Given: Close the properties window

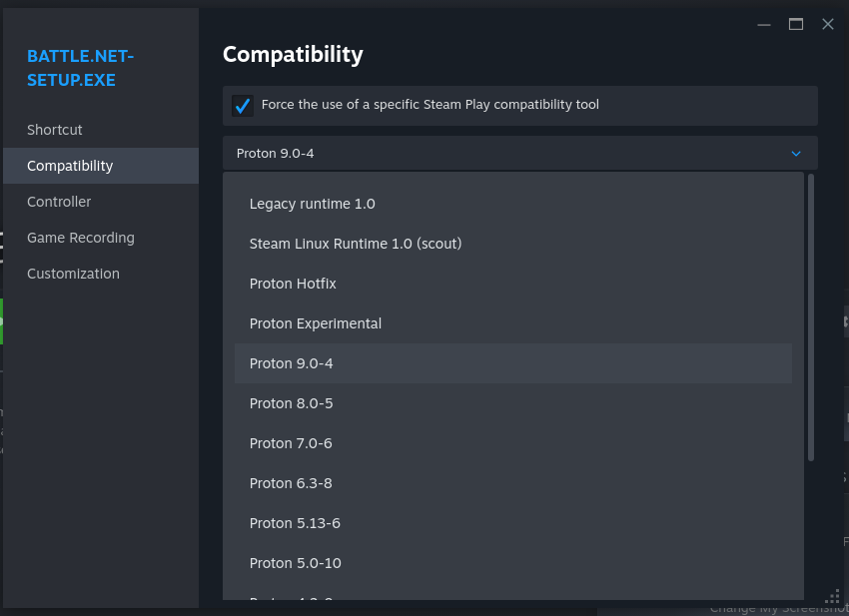Looking at the screenshot, I should (x=828, y=25).
